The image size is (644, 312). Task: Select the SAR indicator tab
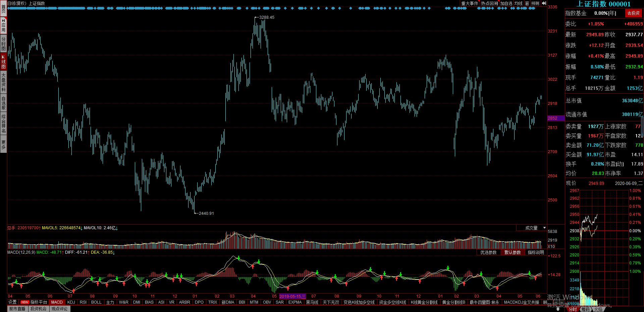coord(280,302)
